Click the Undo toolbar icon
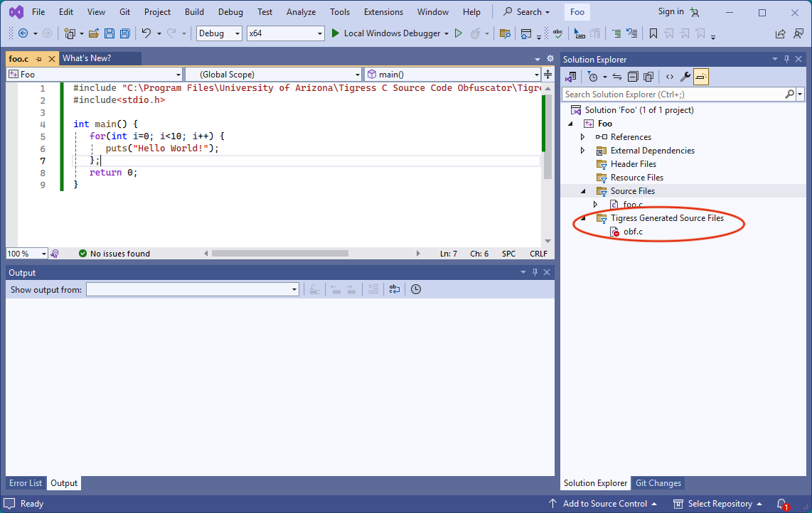 point(146,33)
